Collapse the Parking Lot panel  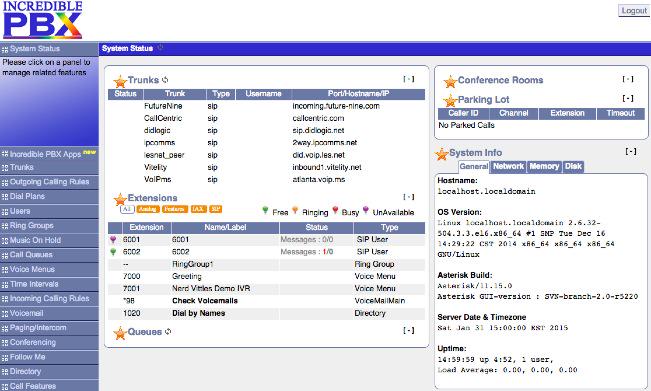[628, 98]
